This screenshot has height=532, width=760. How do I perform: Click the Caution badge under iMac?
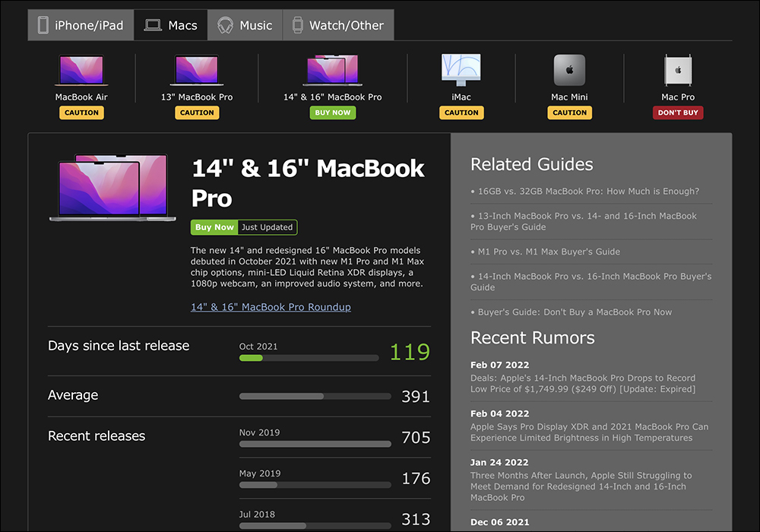[x=461, y=112]
